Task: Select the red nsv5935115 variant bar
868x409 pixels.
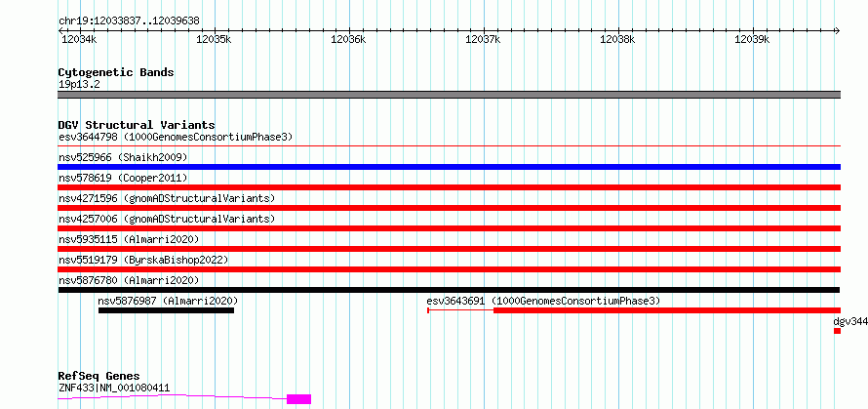Action: (x=450, y=249)
